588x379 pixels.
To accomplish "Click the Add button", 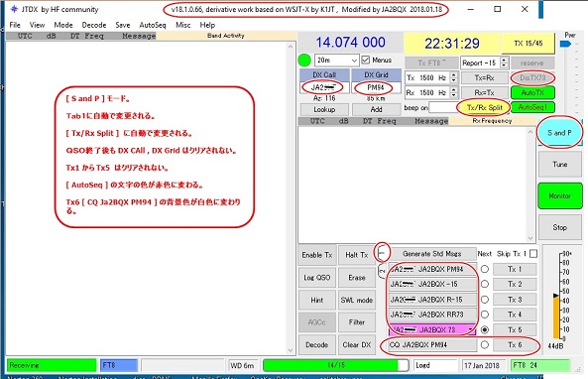I will pyautogui.click(x=376, y=109).
